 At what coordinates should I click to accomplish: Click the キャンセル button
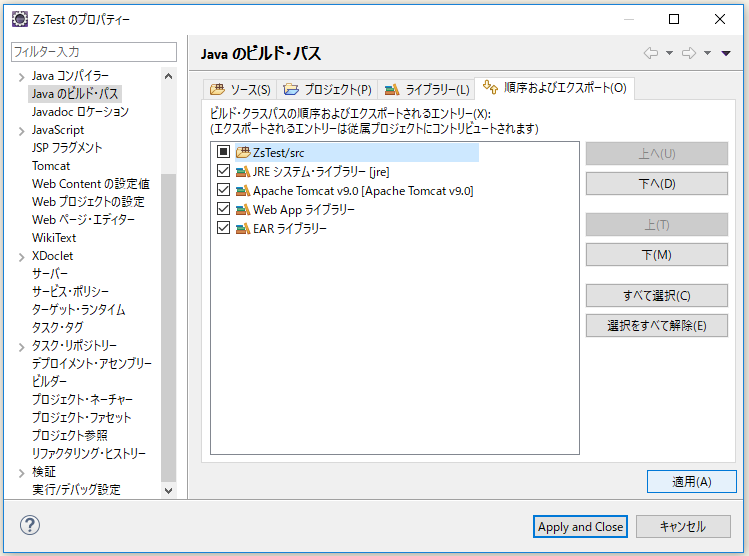coord(683,527)
